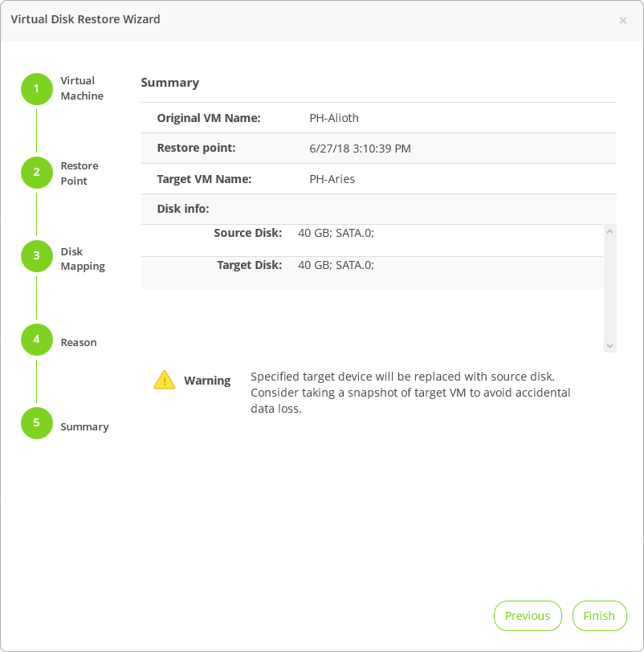Click step 3 circle for Disk Mapping
The width and height of the screenshot is (644, 652).
pyautogui.click(x=37, y=256)
